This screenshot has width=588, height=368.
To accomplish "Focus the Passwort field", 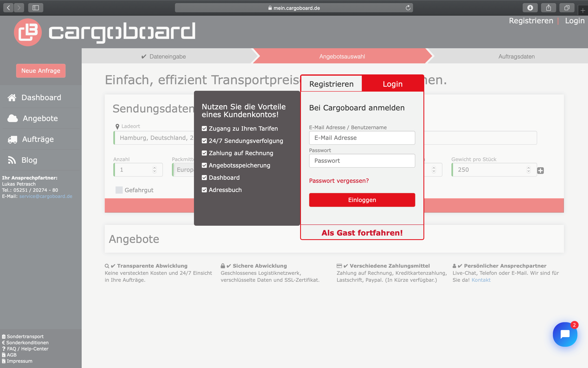I will coord(362,161).
